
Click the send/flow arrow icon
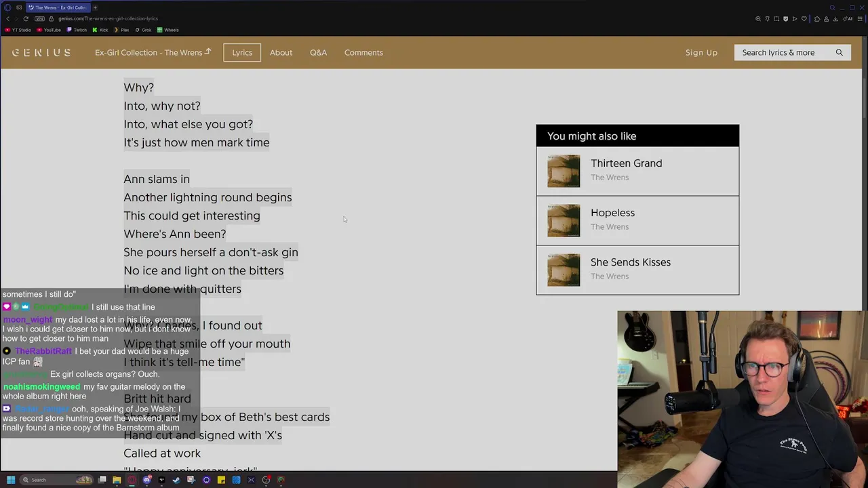[795, 18]
